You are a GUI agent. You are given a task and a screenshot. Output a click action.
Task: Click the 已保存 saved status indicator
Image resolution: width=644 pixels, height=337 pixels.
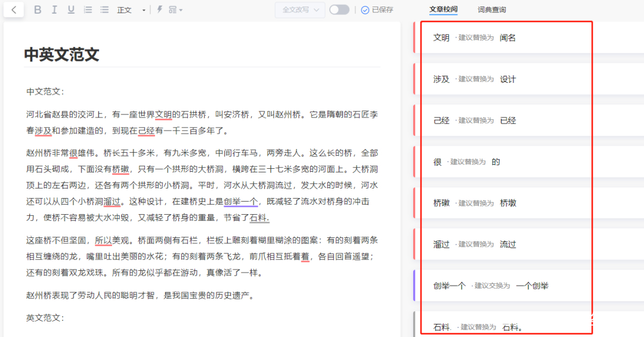[x=377, y=10]
